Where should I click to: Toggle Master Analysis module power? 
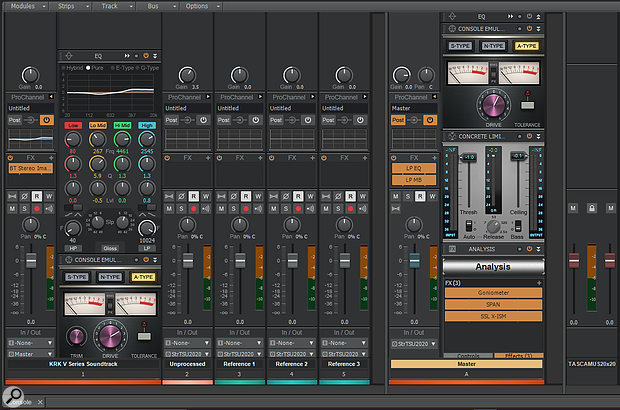[529, 249]
